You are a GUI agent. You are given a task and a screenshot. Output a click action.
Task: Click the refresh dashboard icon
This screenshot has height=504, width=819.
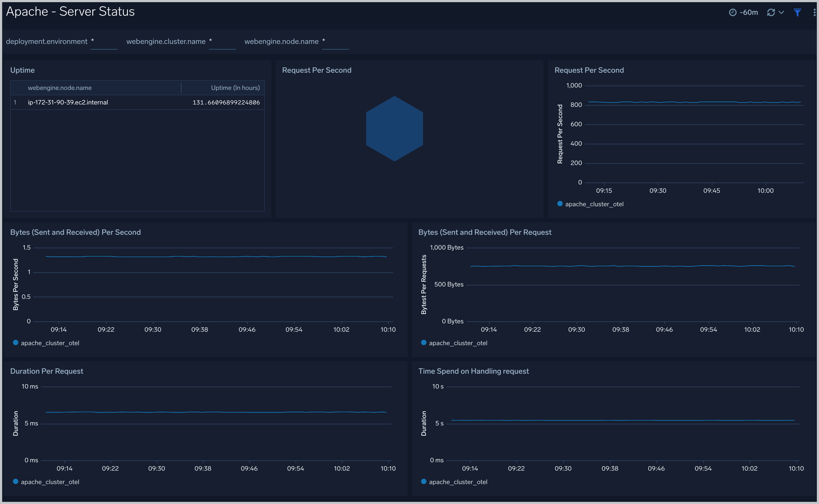[x=771, y=12]
